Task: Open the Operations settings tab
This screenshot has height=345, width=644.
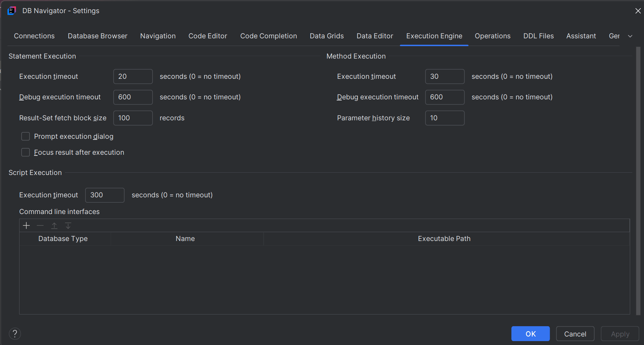Action: pyautogui.click(x=492, y=36)
